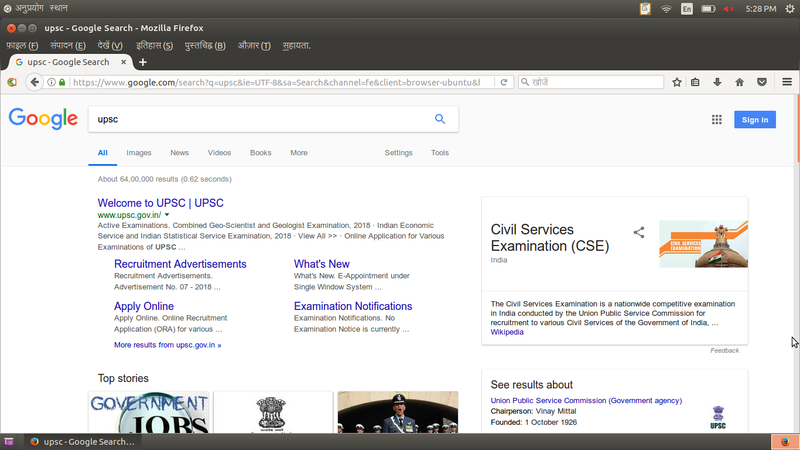Open the emblem top story thumbnail
Screen dimensions: 800x450
(273, 412)
